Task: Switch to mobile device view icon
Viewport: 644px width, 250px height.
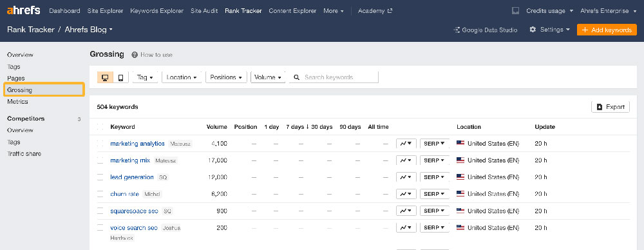Action: click(x=121, y=77)
